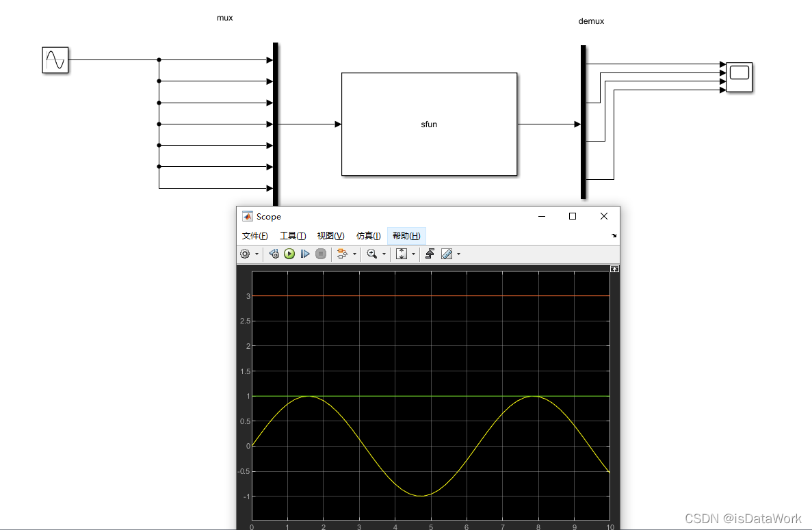Expand dropdown beside highlight block icon
The image size is (812, 530).
355,254
